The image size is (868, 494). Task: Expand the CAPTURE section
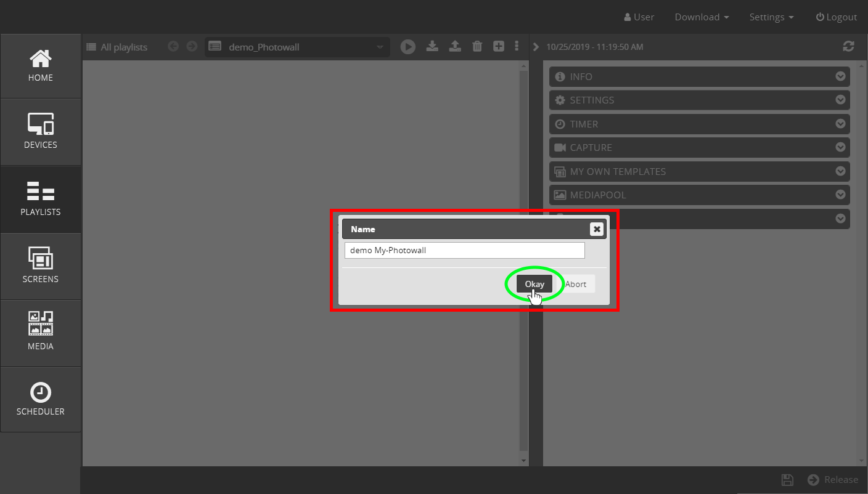[700, 147]
